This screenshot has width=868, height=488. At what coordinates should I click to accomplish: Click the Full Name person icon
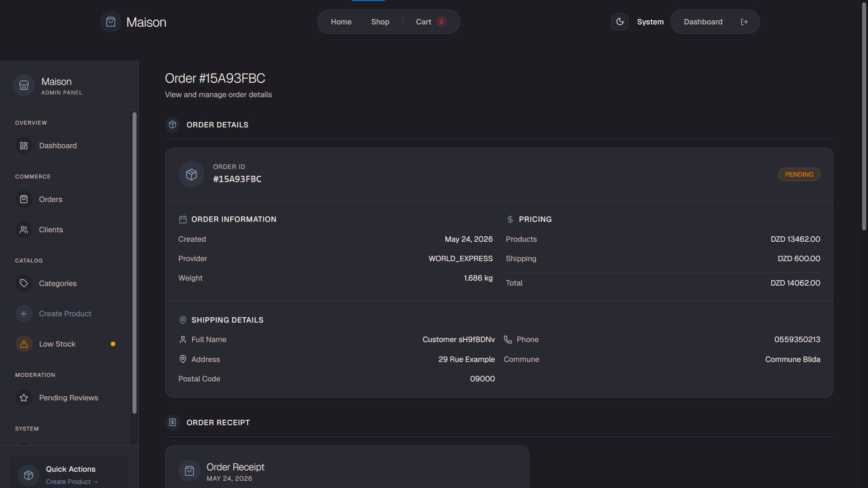(x=183, y=339)
